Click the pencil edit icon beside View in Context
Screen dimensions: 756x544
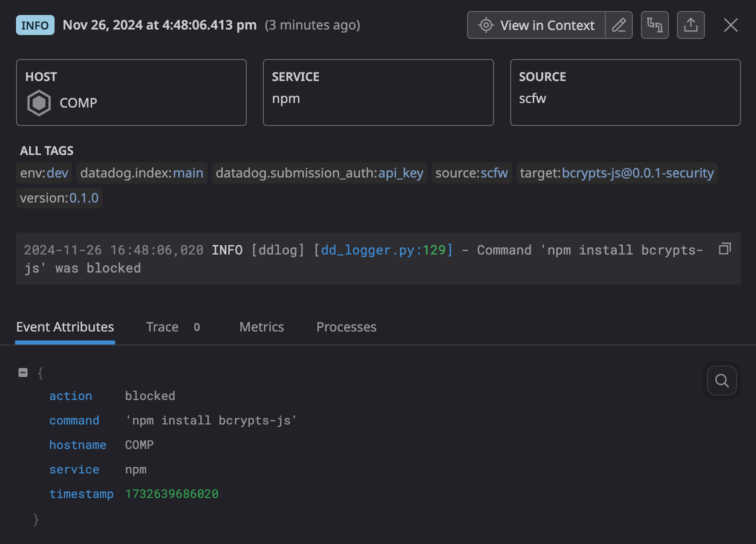pyautogui.click(x=619, y=25)
